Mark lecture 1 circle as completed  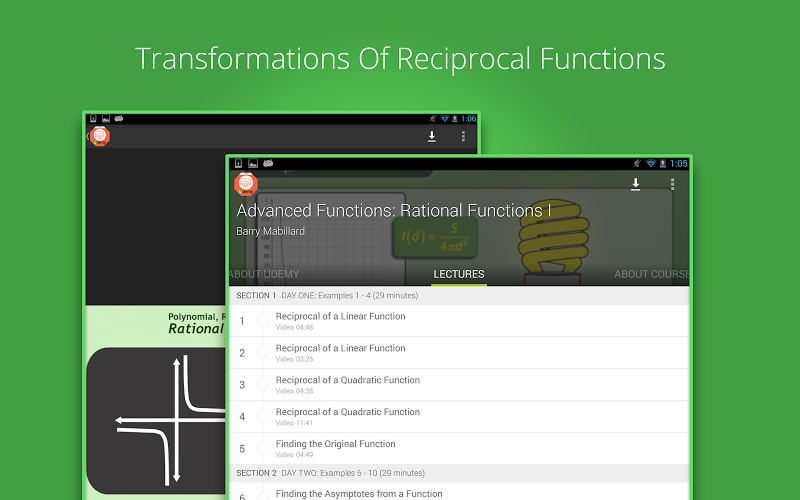coord(263,320)
